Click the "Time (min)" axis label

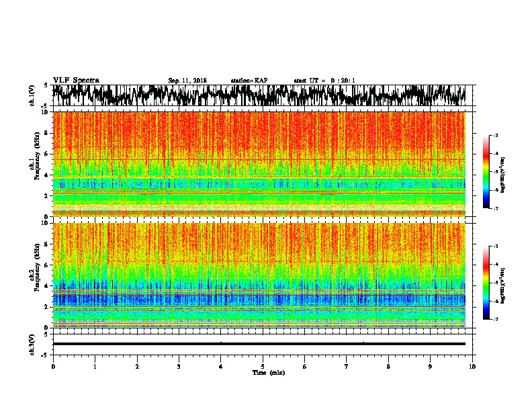pos(269,373)
